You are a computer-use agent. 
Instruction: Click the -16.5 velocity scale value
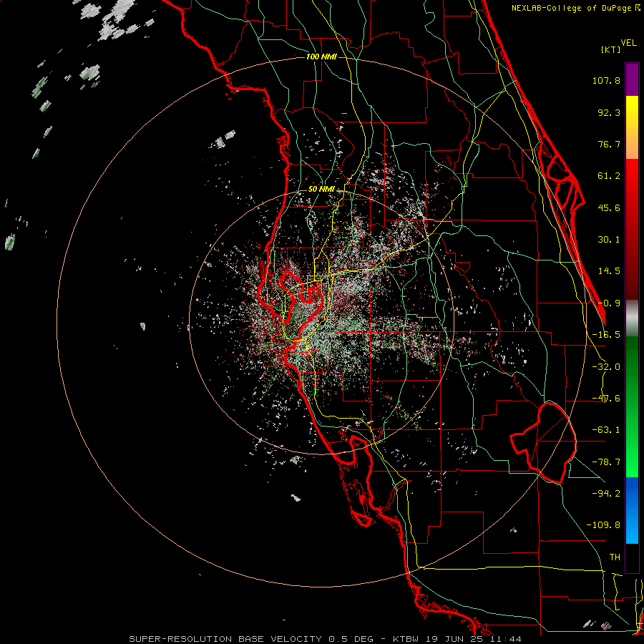coord(606,335)
